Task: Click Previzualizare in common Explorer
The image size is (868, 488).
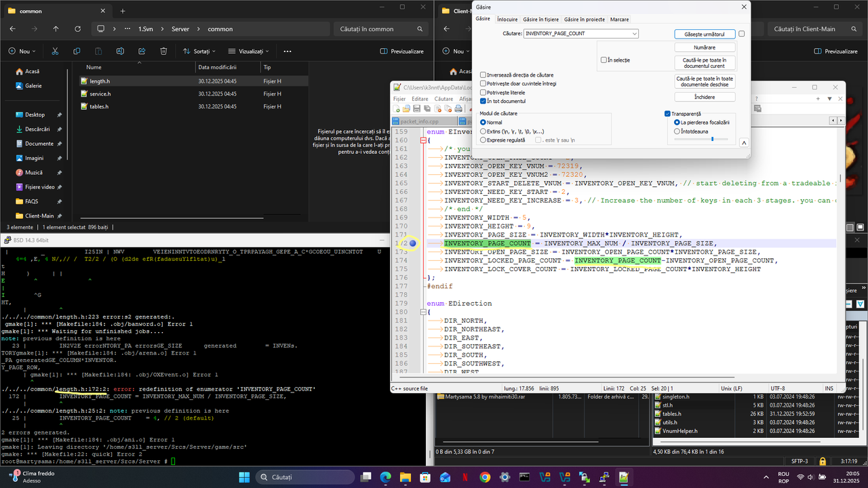Action: coord(402,52)
